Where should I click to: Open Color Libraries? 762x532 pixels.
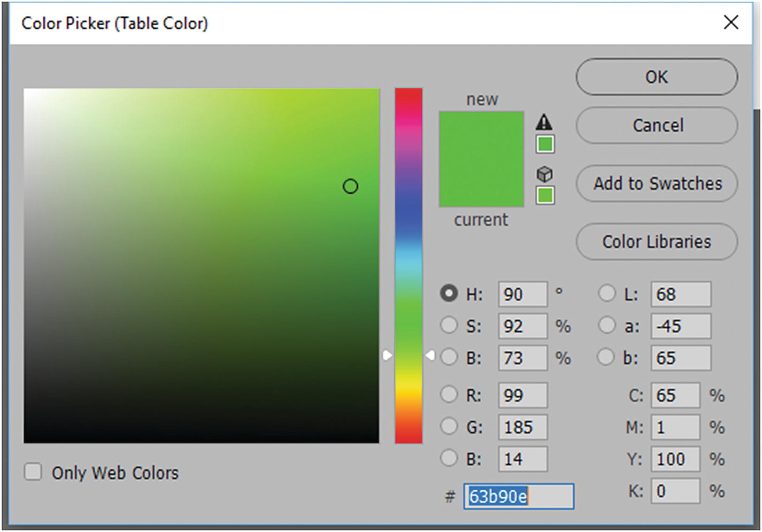point(657,242)
